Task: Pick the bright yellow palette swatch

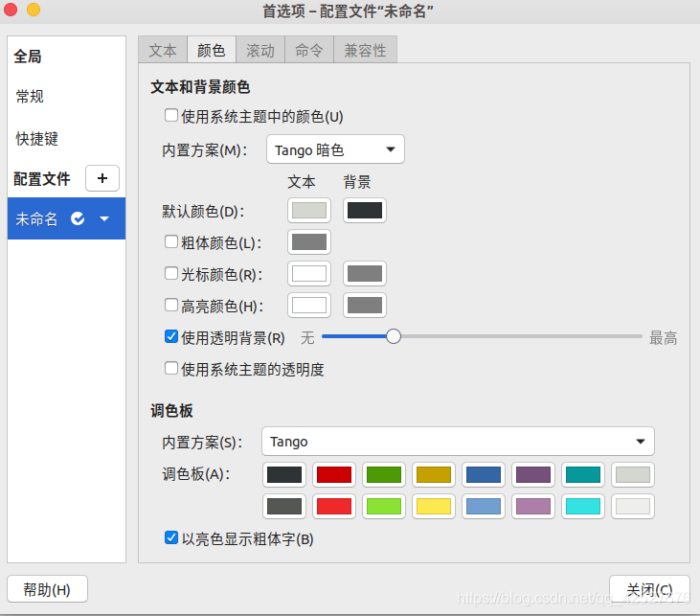Action: tap(434, 506)
